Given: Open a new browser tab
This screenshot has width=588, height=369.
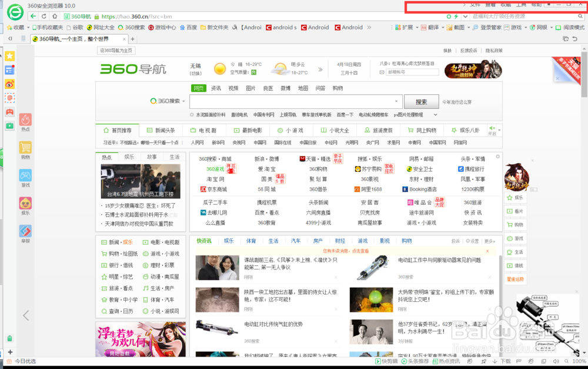Looking at the screenshot, I should pyautogui.click(x=132, y=39).
